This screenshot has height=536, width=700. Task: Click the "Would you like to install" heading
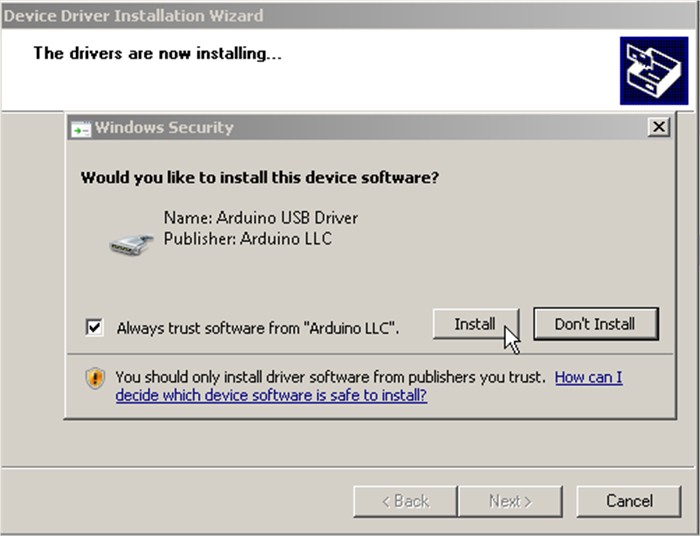click(x=260, y=178)
